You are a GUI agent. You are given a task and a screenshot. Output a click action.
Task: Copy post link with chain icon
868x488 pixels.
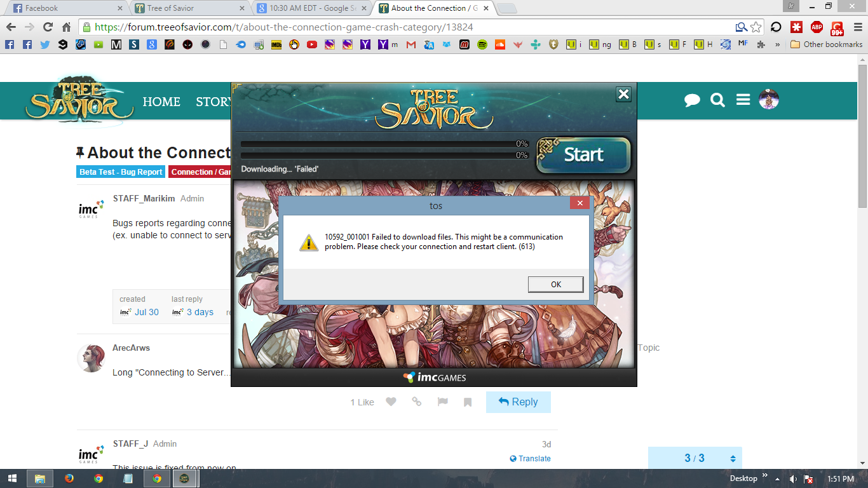coord(417,402)
